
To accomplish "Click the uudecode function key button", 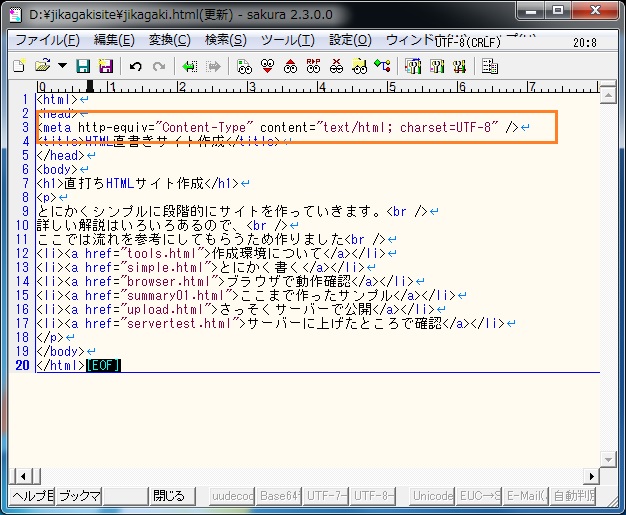I will pyautogui.click(x=232, y=496).
